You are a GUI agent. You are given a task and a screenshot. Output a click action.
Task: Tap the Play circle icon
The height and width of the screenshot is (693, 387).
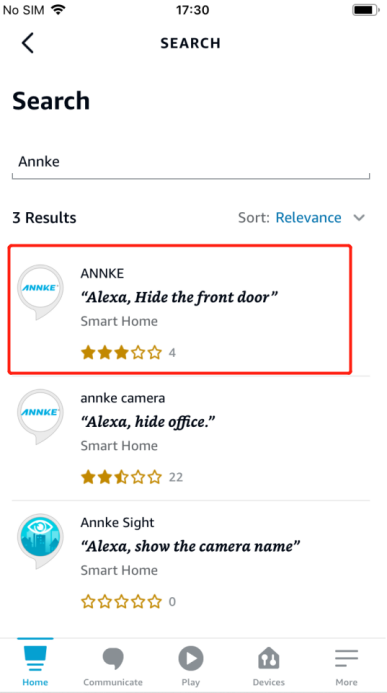(190, 659)
